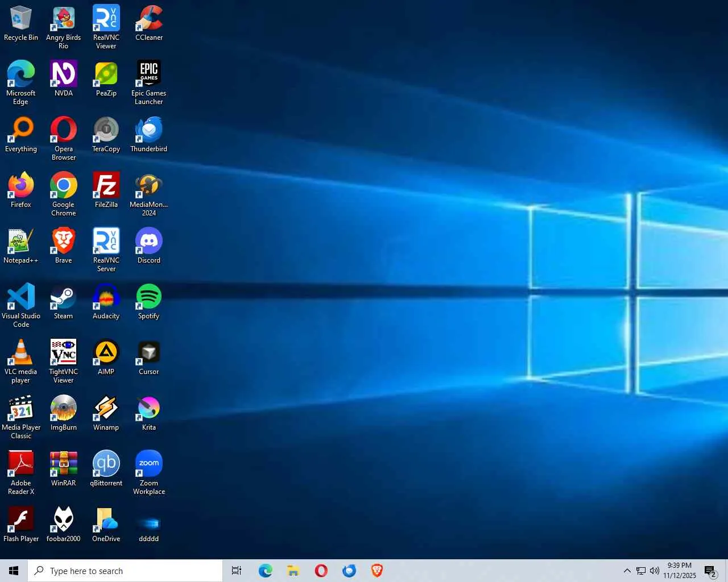Select the Opera Browser desktop shortcut

(64, 139)
